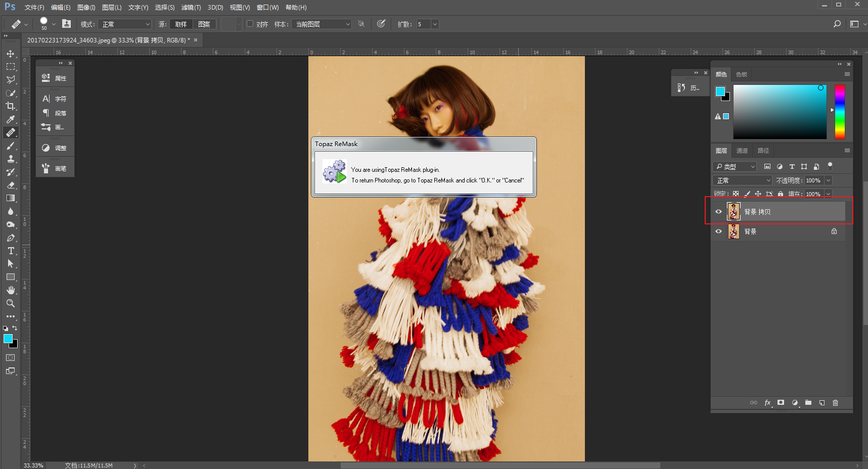868x469 pixels.
Task: Create a new layer
Action: tap(822, 403)
